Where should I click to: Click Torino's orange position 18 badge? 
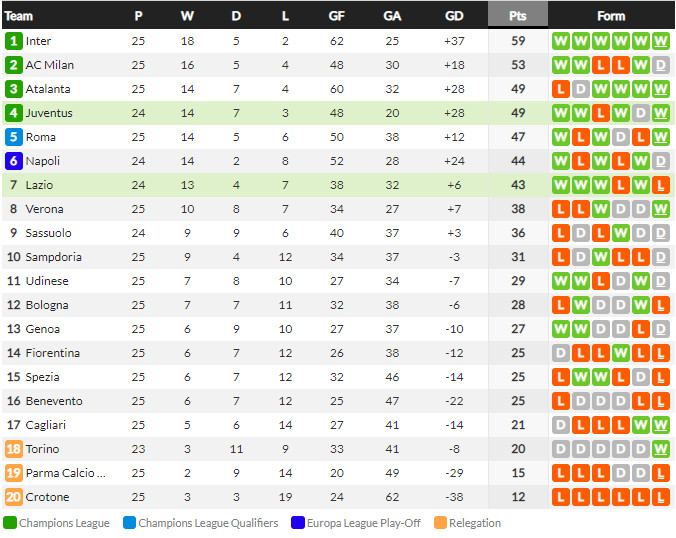[14, 449]
